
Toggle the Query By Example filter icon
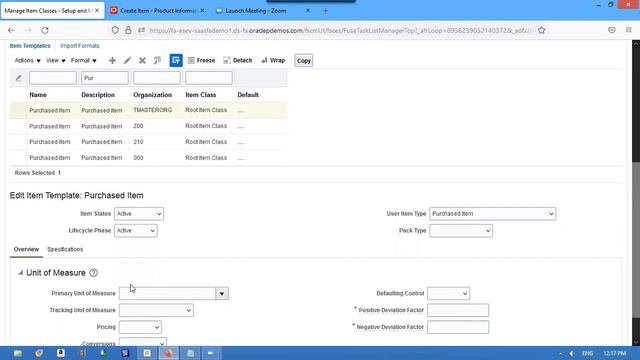(x=176, y=60)
